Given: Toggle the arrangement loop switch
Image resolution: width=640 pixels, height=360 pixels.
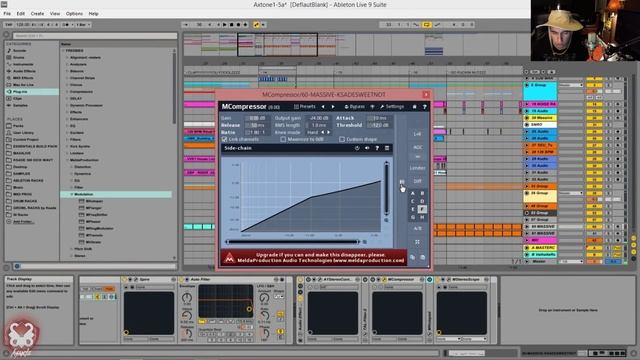Looking at the screenshot, I should (x=427, y=25).
